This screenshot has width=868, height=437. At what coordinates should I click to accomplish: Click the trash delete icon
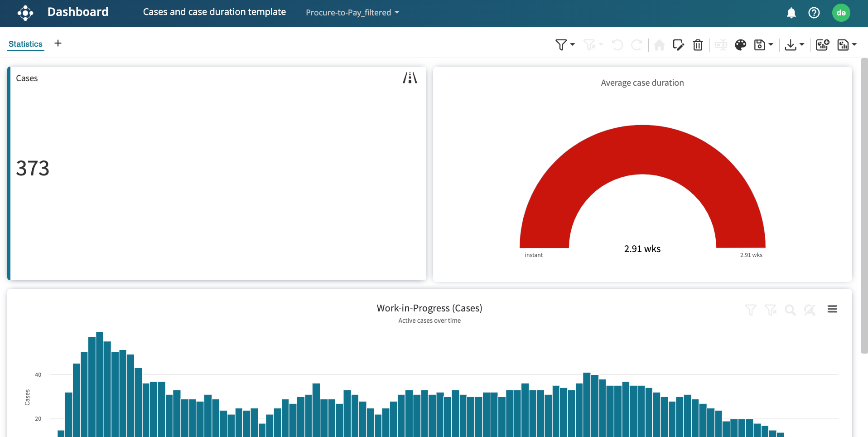point(698,45)
